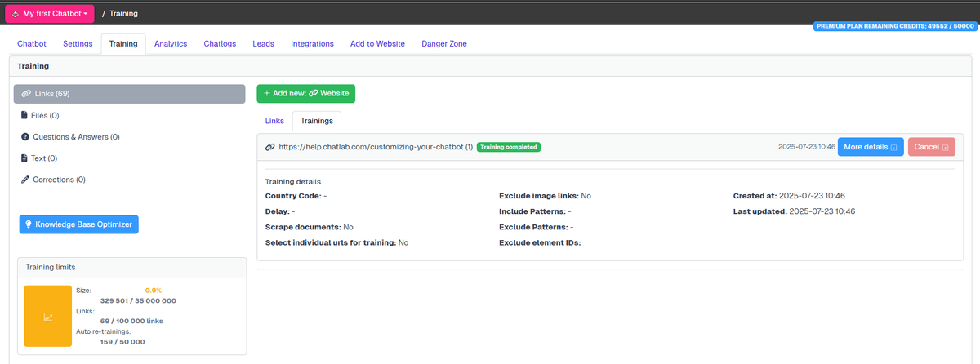Click the pencil icon beside Corrections (0)
This screenshot has height=364, width=980.
pyautogui.click(x=24, y=180)
